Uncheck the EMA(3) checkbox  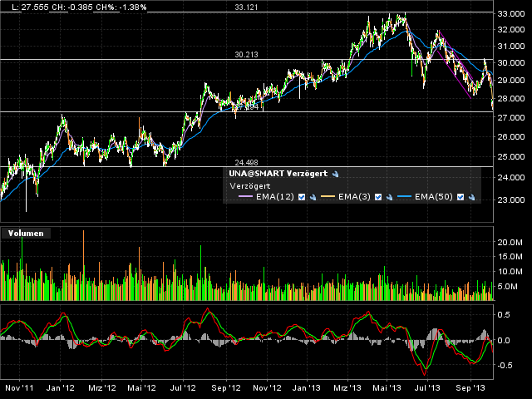pyautogui.click(x=378, y=197)
